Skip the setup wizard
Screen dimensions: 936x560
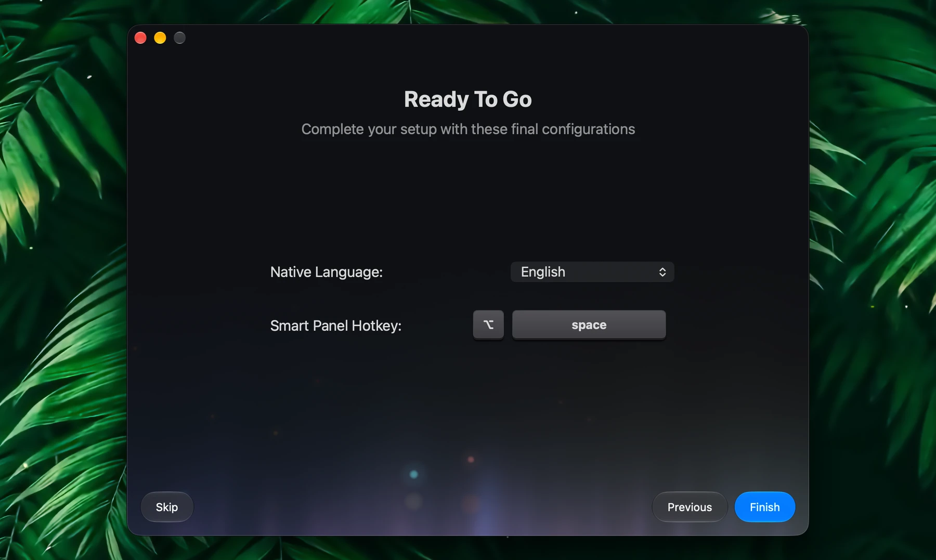click(x=167, y=507)
